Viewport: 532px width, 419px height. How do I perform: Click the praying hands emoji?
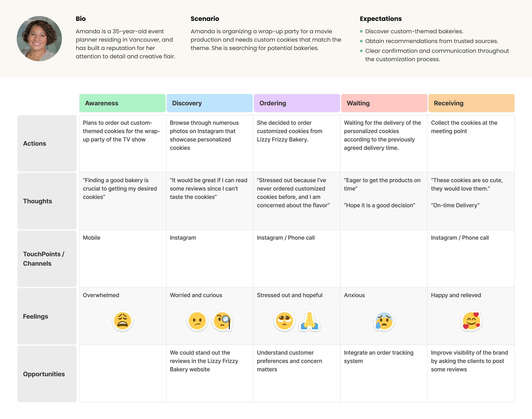(x=309, y=321)
